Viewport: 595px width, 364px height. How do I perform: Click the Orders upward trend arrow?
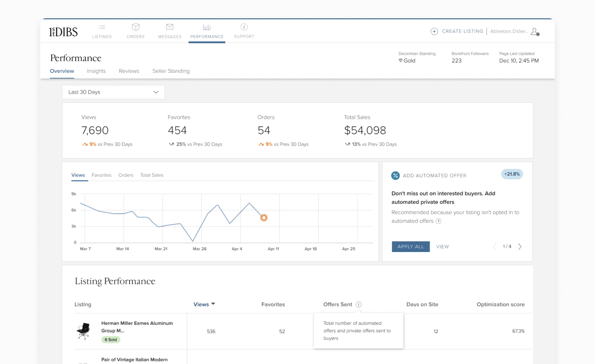[261, 144]
